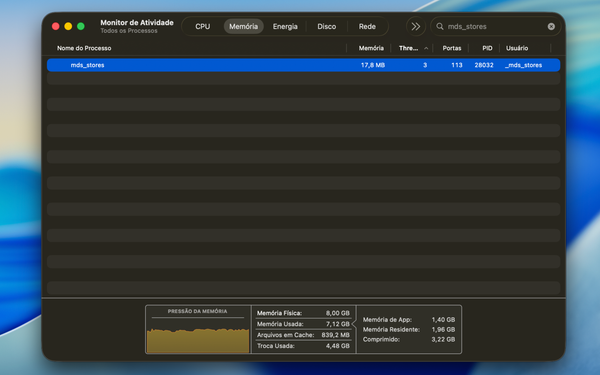Viewport: 600px width, 375px height.
Task: Sort by Threads column header
Action: pyautogui.click(x=408, y=48)
